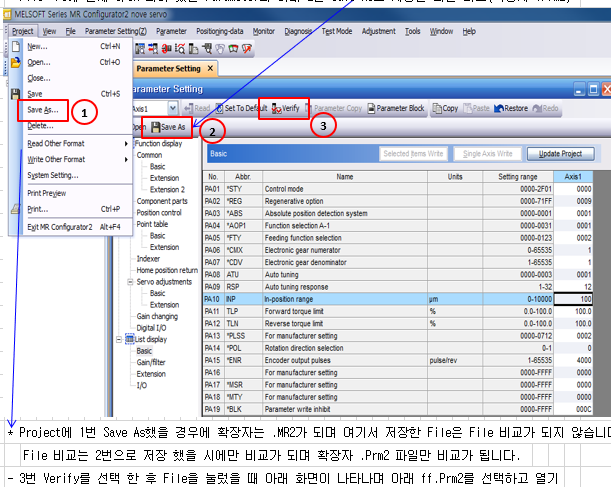Viewport: 611px width, 487px height.
Task: Click the PA15 Encoder output pulses value 4000
Action: [x=573, y=360]
